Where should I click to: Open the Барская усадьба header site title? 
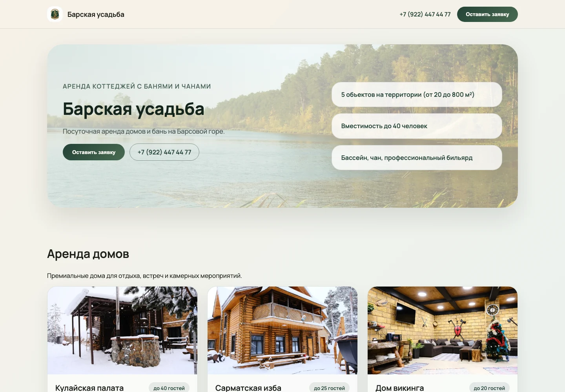(96, 15)
